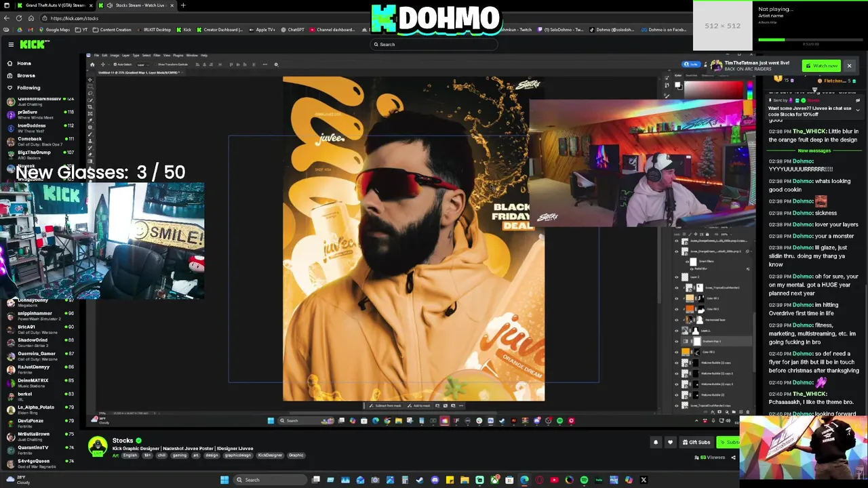The width and height of the screenshot is (868, 488).
Task: Open Spotify from the Windows taskbar
Action: coord(584,480)
